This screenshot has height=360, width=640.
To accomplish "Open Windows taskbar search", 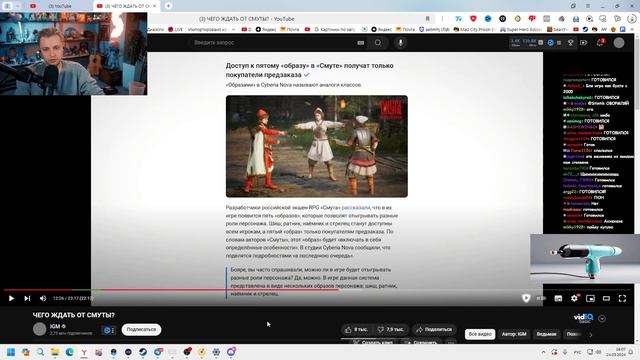I will (x=40, y=352).
